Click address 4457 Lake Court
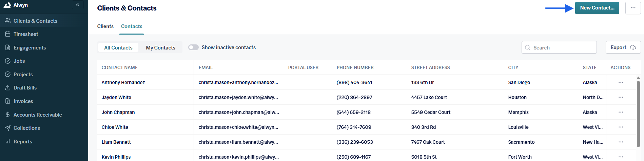Image resolution: width=644 pixels, height=161 pixels. pyautogui.click(x=429, y=97)
